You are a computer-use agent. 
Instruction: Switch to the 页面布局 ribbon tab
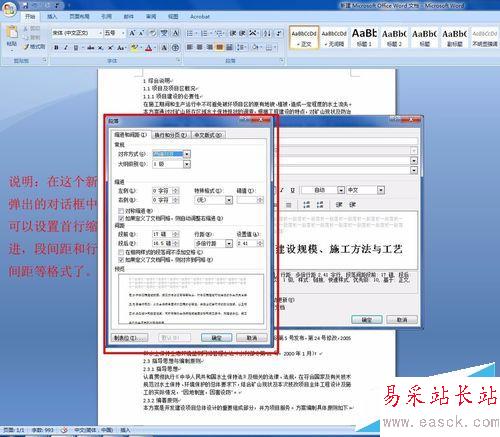pyautogui.click(x=79, y=16)
